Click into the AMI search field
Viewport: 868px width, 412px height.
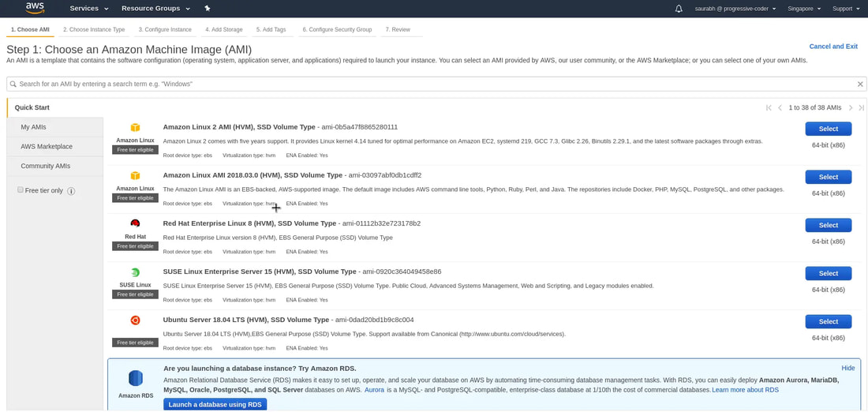pyautogui.click(x=426, y=84)
